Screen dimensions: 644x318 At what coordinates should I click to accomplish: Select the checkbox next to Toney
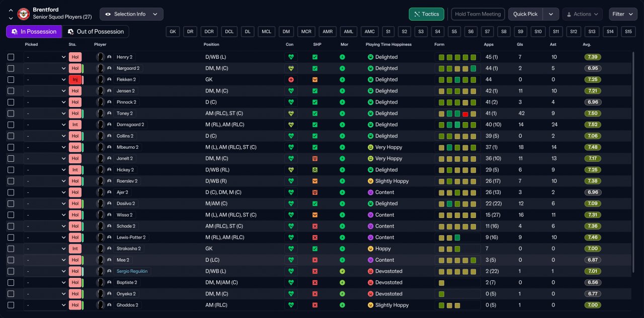pyautogui.click(x=11, y=114)
